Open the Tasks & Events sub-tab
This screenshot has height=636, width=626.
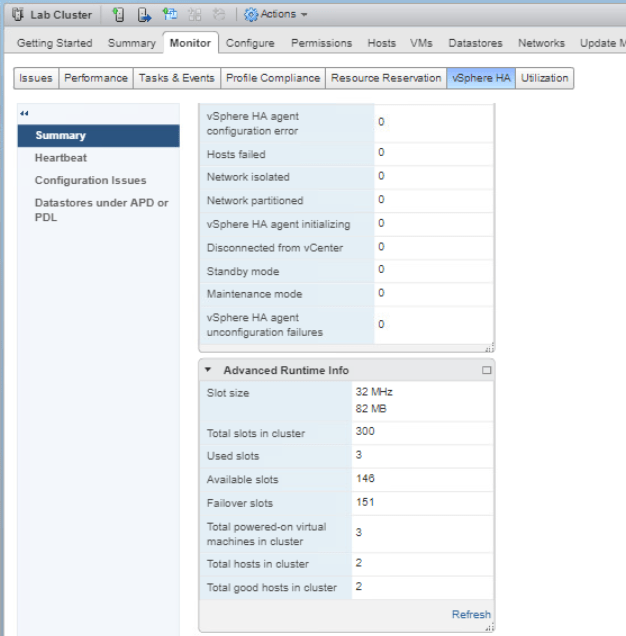pyautogui.click(x=177, y=78)
